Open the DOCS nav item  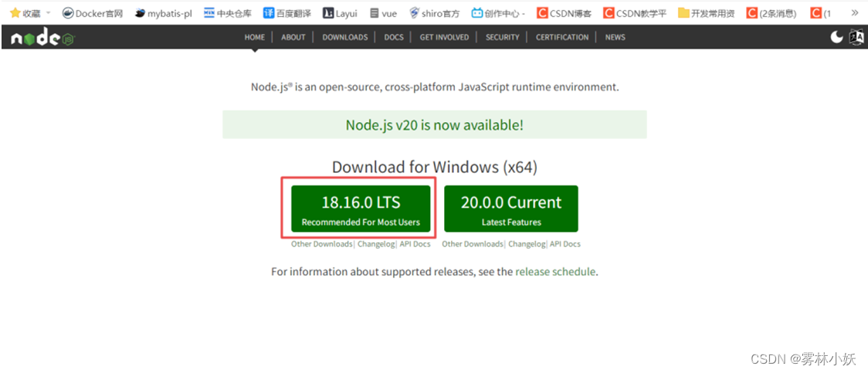394,37
